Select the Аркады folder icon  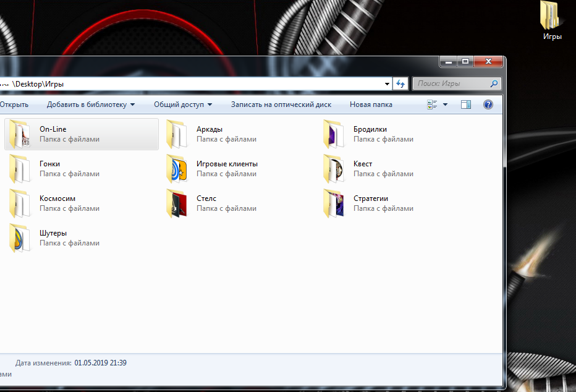pos(177,134)
